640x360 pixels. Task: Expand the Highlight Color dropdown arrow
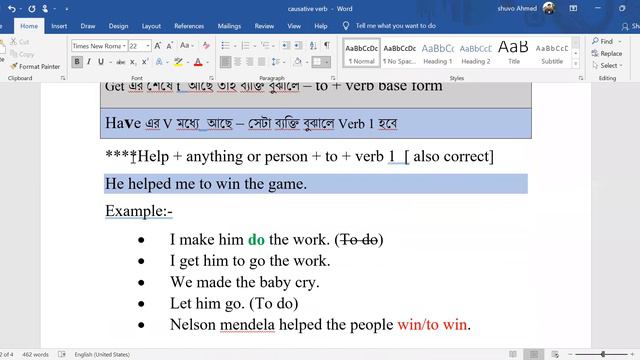tap(188, 62)
